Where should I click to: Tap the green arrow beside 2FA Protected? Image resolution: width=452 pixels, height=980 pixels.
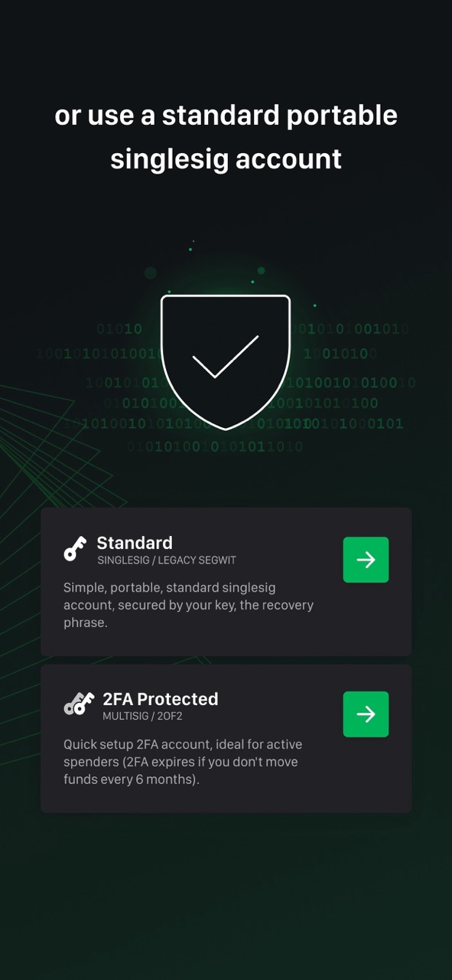pos(366,714)
